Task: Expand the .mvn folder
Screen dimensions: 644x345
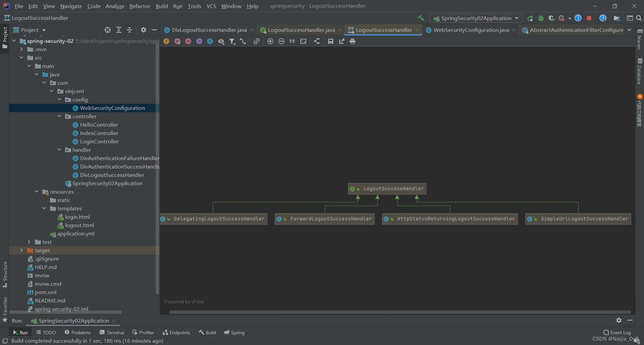Action: (x=21, y=49)
